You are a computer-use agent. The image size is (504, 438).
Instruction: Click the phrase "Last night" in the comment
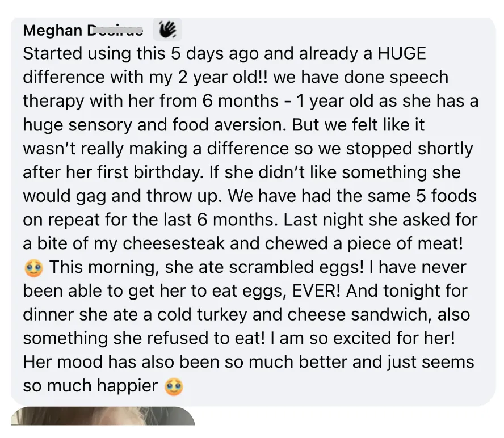(324, 220)
